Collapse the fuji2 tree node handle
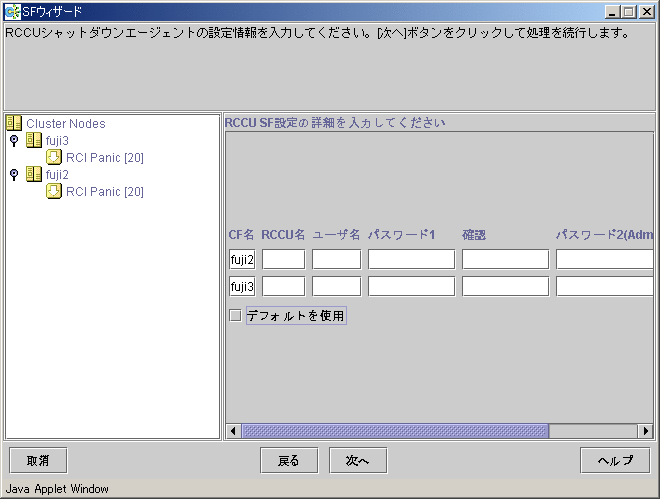This screenshot has width=660, height=499. point(14,174)
